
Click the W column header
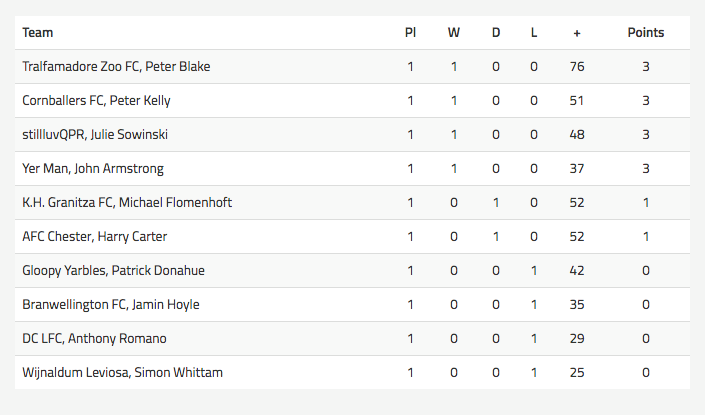[x=454, y=33]
